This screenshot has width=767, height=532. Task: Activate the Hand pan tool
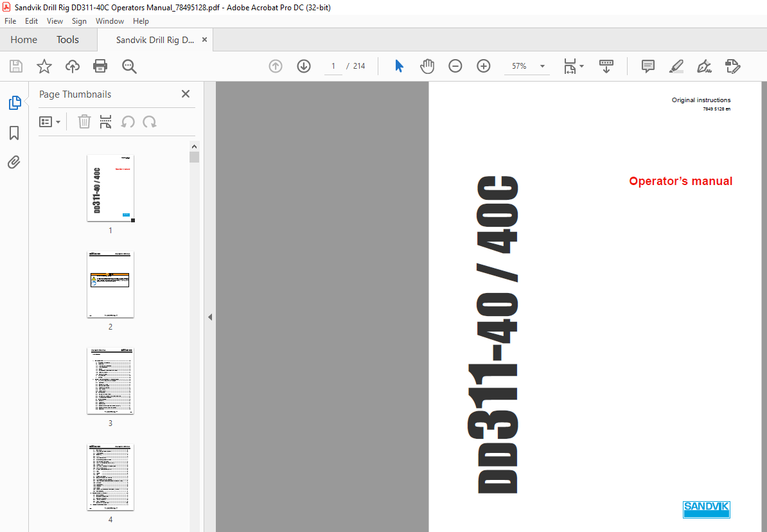tap(427, 66)
